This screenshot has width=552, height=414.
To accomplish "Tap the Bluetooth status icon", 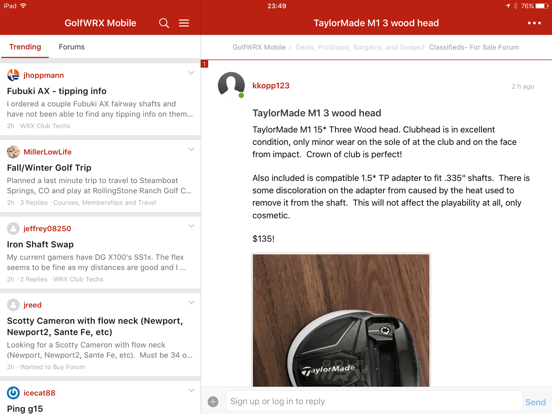I will click(515, 6).
